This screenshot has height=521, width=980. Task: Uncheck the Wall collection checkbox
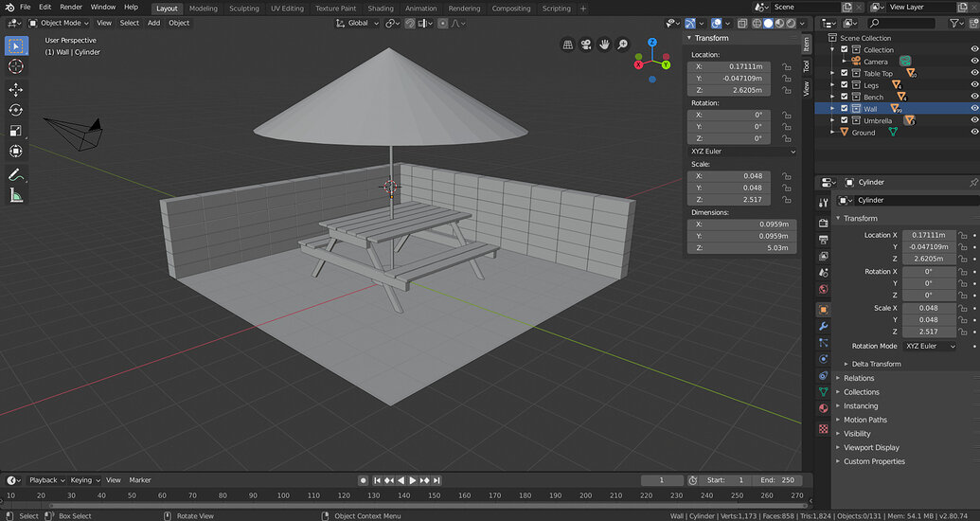(845, 109)
